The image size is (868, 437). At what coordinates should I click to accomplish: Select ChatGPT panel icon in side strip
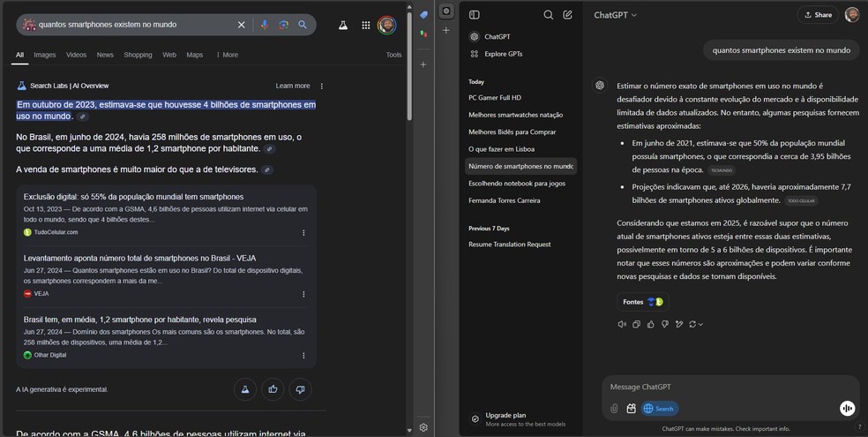[446, 11]
